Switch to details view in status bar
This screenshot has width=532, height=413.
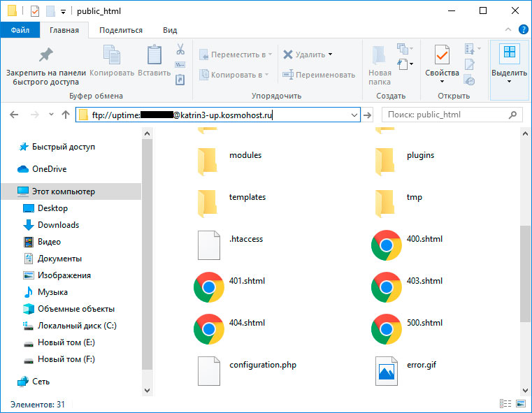[x=505, y=403]
